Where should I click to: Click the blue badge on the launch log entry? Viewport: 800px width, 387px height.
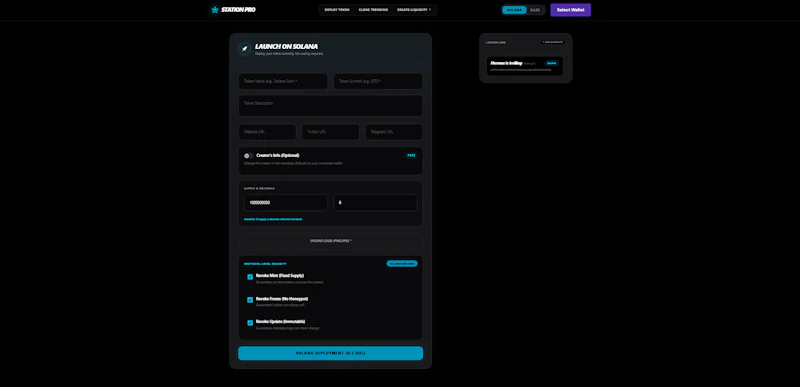tap(552, 63)
